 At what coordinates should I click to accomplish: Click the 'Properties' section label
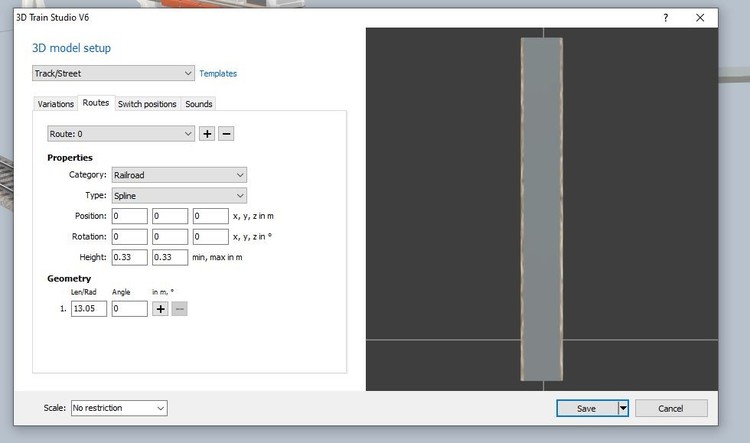70,157
